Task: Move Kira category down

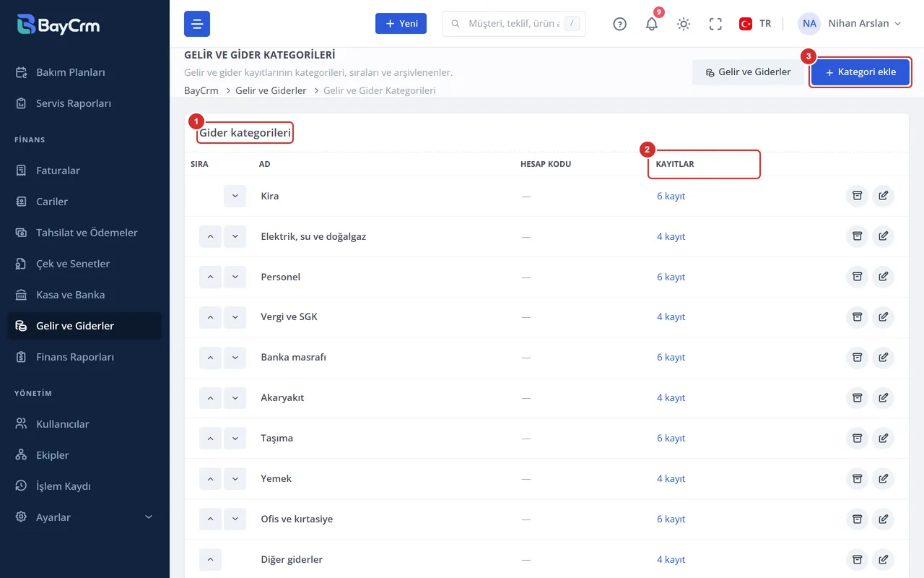Action: (x=235, y=196)
